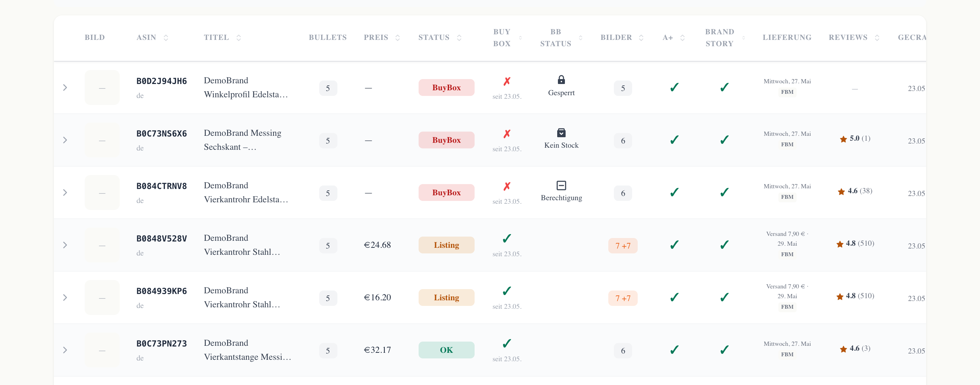Expand row for ASIN B0848V528V
Viewport: 980px width, 385px height.
point(65,245)
